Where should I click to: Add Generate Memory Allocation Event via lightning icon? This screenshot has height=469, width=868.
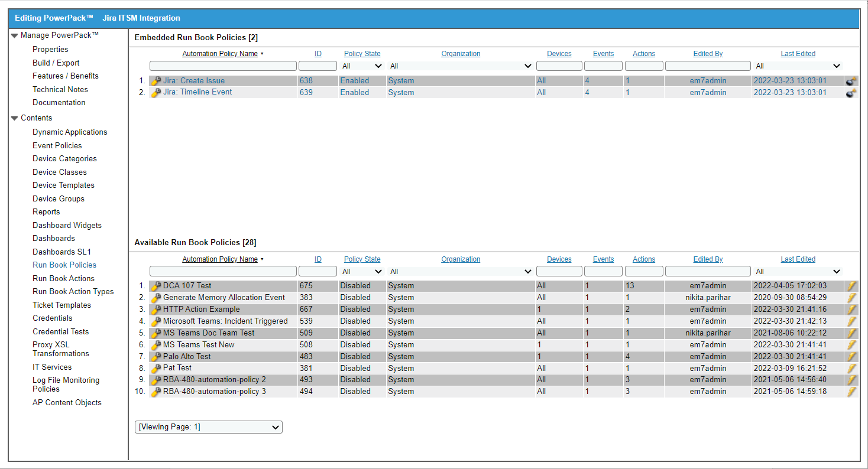(x=851, y=298)
